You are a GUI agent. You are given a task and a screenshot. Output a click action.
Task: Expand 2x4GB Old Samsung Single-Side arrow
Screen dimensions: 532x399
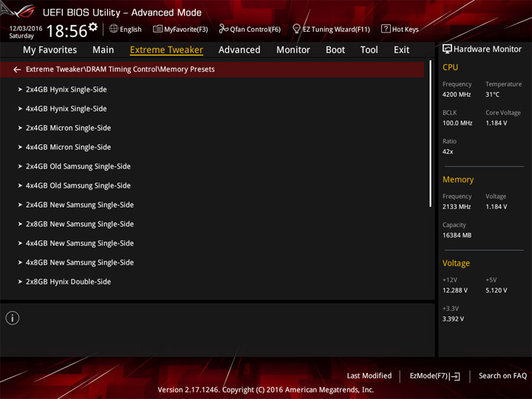20,166
